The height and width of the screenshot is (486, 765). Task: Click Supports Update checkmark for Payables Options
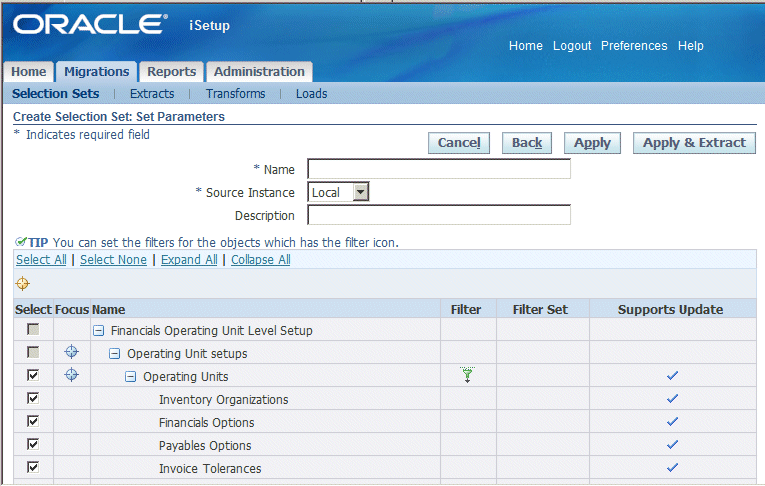click(672, 444)
